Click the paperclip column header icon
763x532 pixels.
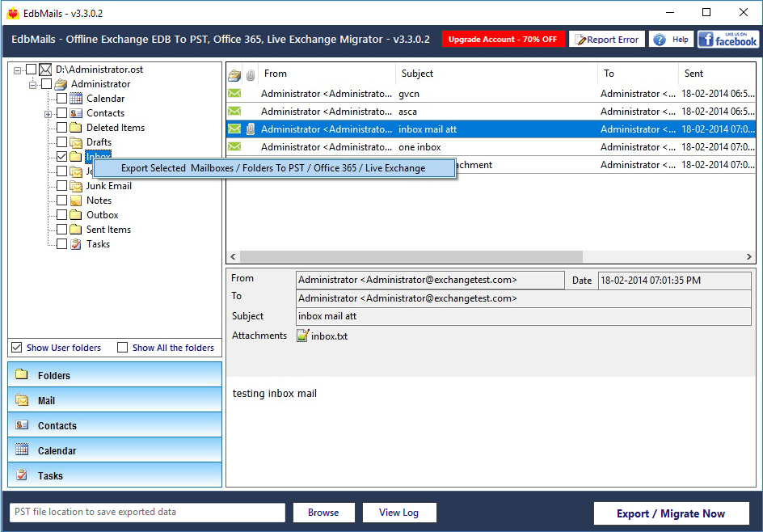click(x=250, y=74)
